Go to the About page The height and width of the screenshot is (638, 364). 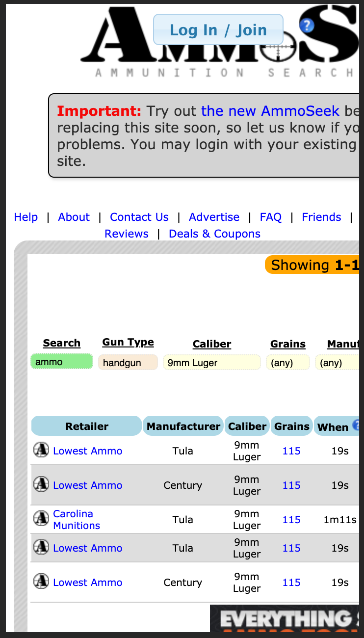coord(74,217)
